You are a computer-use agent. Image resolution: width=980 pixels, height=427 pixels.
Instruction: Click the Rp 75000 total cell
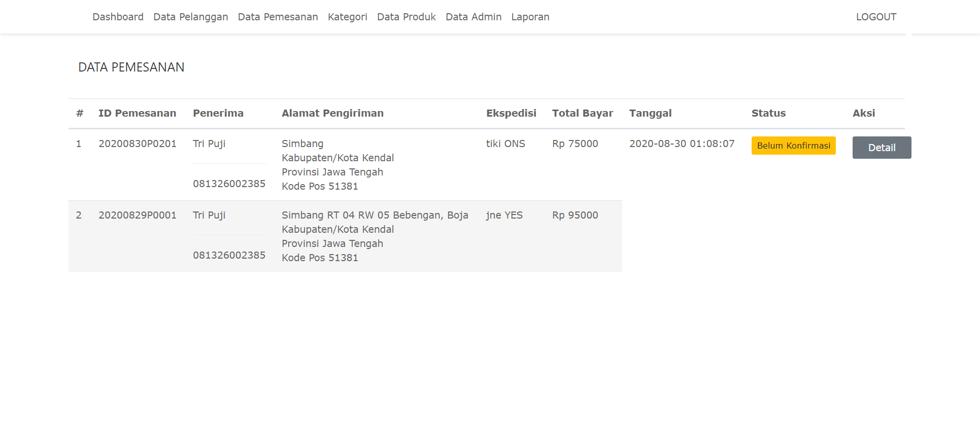tap(575, 144)
